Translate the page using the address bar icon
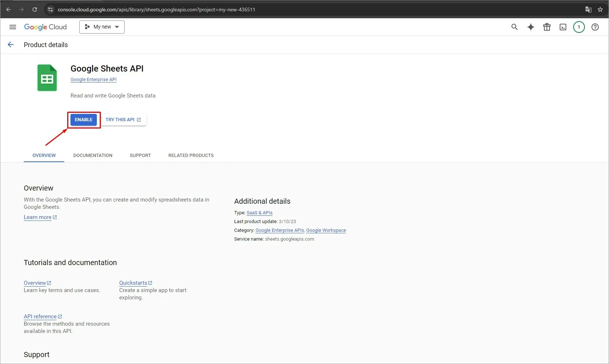 coord(588,9)
